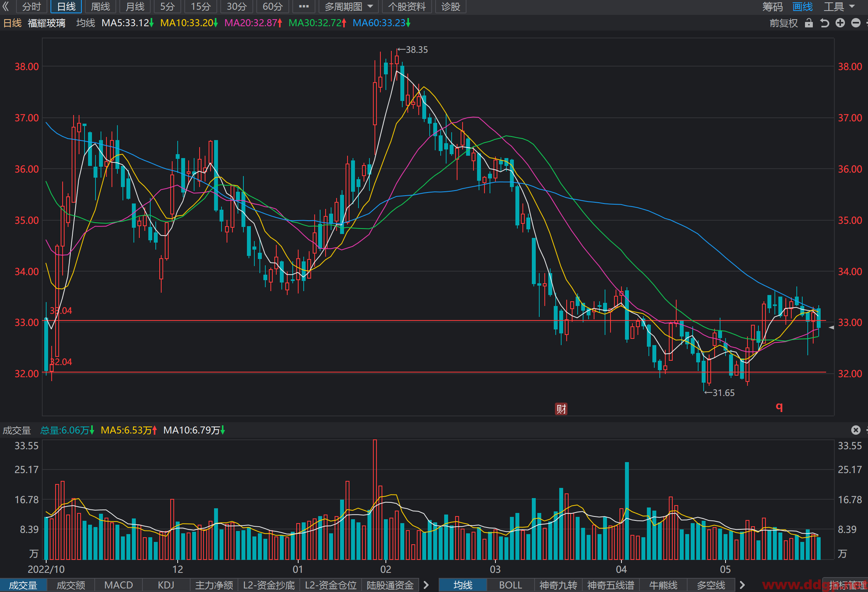Open the more periods ellipsis button
The image size is (868, 592).
coord(304,6)
